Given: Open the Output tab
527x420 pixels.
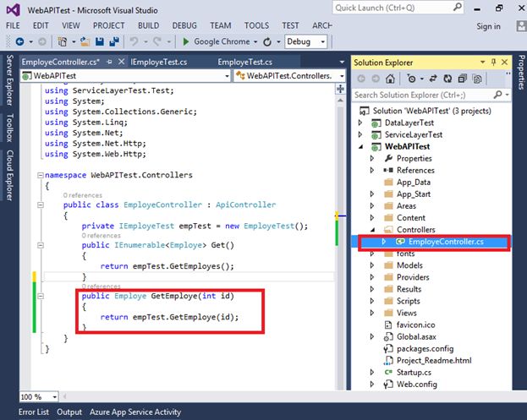Looking at the screenshot, I should 69,412.
